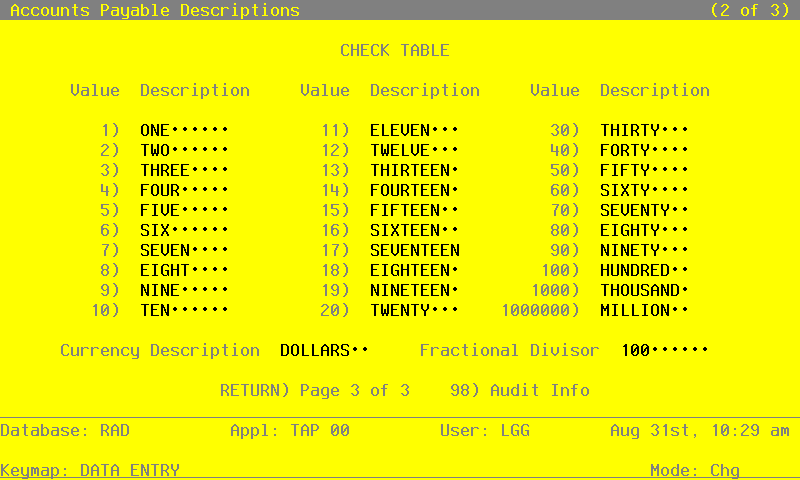Edit the TWO description field

click(x=184, y=150)
